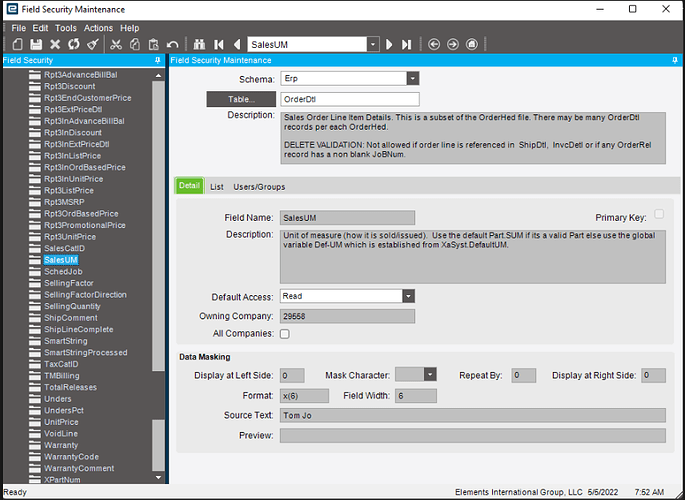Select ShipLineComplete tree node
Viewport: 685px width, 500px height.
(x=79, y=329)
